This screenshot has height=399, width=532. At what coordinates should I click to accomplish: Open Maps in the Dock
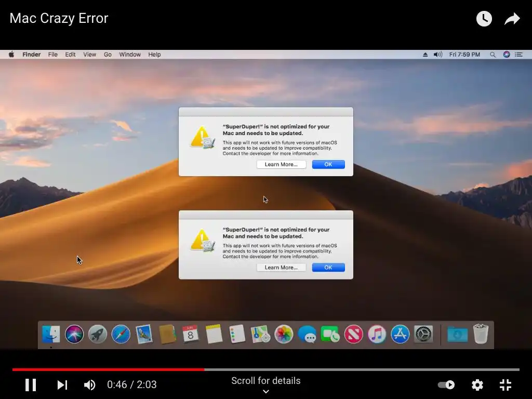260,334
